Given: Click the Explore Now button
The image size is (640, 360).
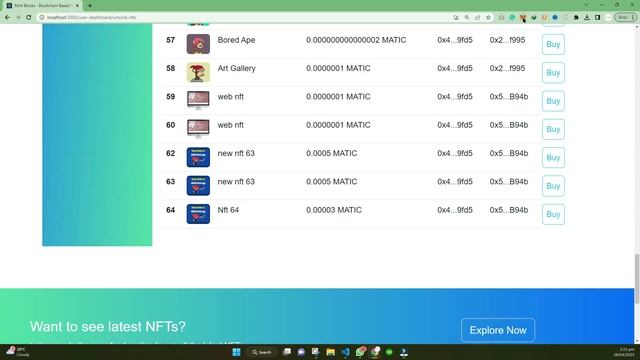Looking at the screenshot, I should (498, 330).
